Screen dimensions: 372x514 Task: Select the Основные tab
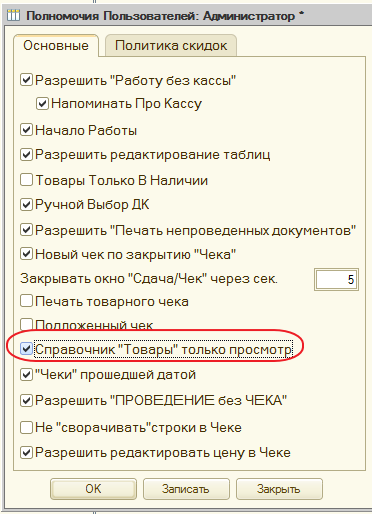pos(56,45)
